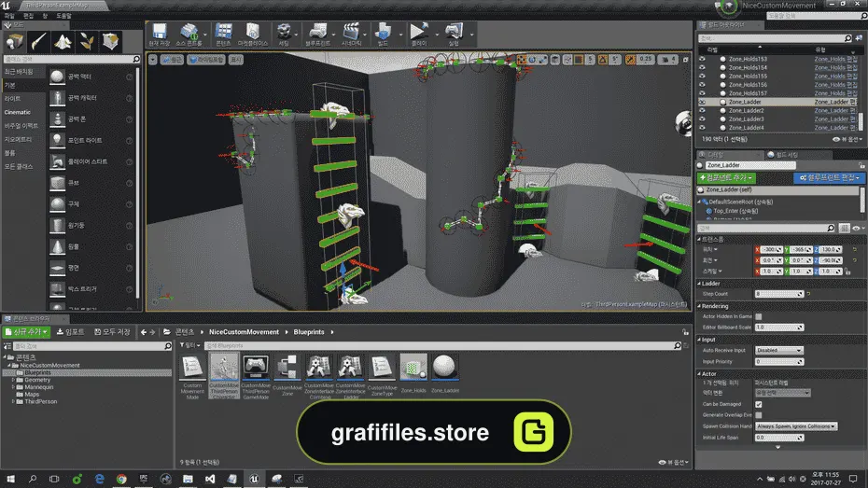
Task: Open the Auto Receive Input dropdown
Action: [779, 350]
